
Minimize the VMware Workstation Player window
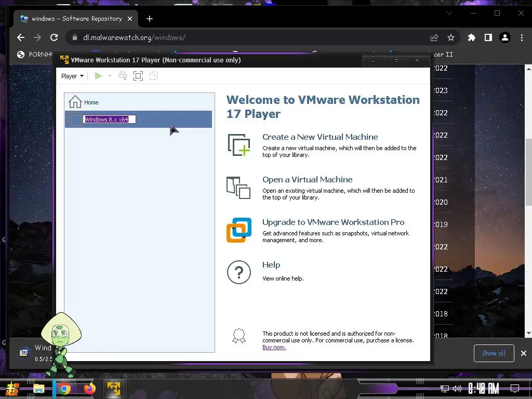pos(373,61)
